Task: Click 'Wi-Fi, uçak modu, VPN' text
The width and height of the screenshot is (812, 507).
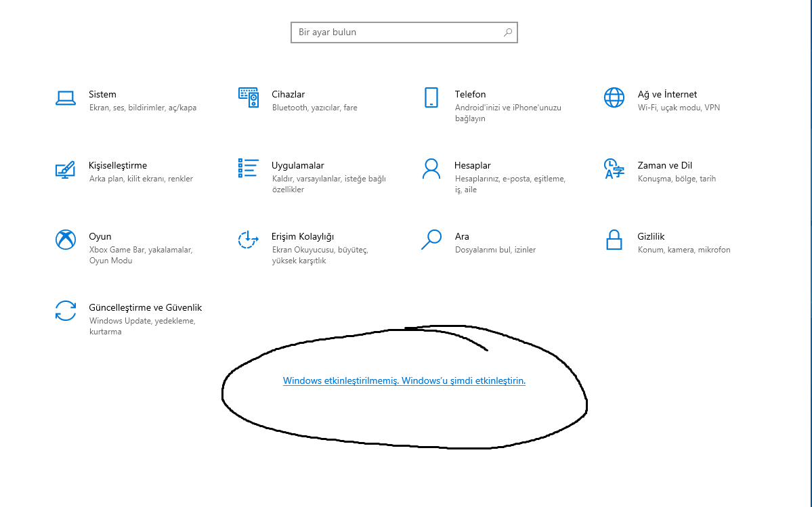Action: (x=679, y=108)
